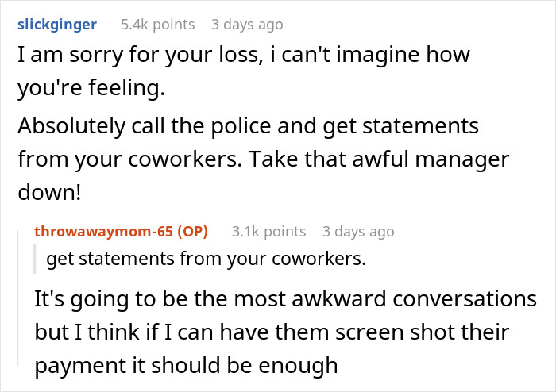
Task: Click the word 'Absolutely' in the comment
Action: (x=84, y=125)
